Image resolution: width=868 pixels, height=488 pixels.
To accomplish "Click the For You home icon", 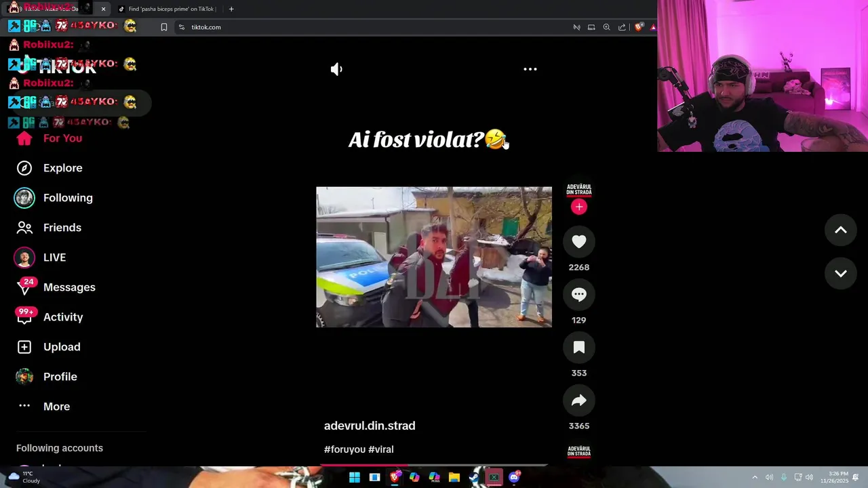I will pyautogui.click(x=24, y=138).
